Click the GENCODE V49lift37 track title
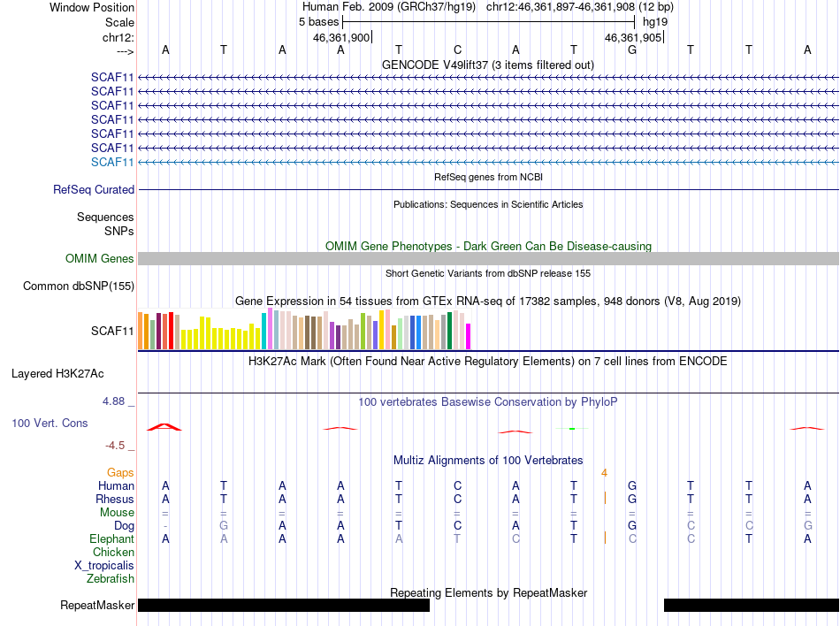The image size is (840, 626). point(488,65)
